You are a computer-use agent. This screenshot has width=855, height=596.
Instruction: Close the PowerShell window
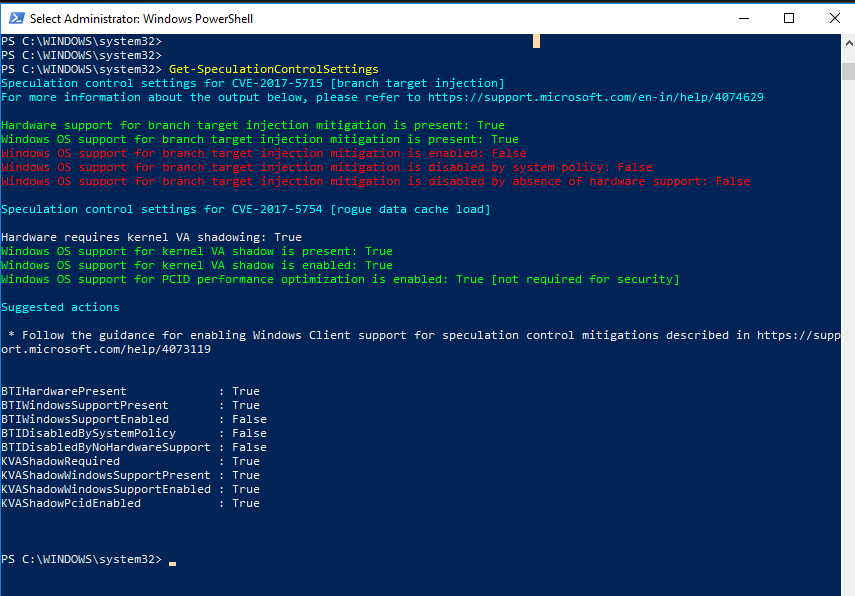tap(834, 19)
